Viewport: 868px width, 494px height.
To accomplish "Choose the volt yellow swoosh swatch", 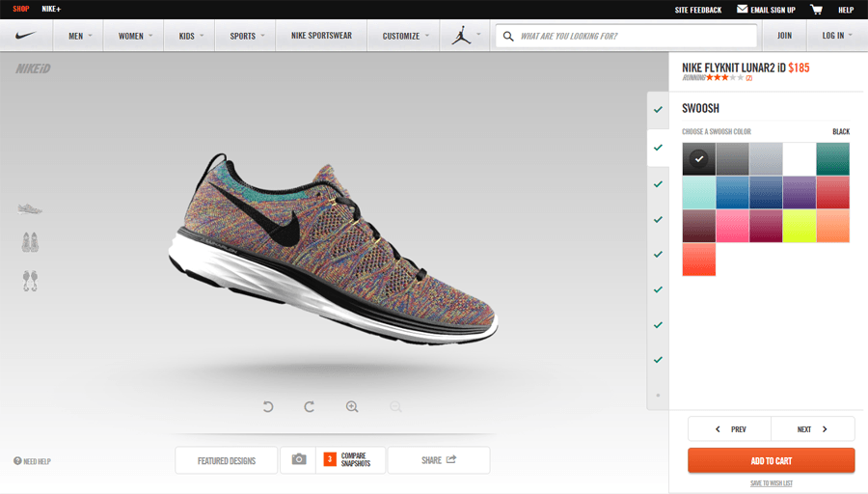I will (x=800, y=226).
